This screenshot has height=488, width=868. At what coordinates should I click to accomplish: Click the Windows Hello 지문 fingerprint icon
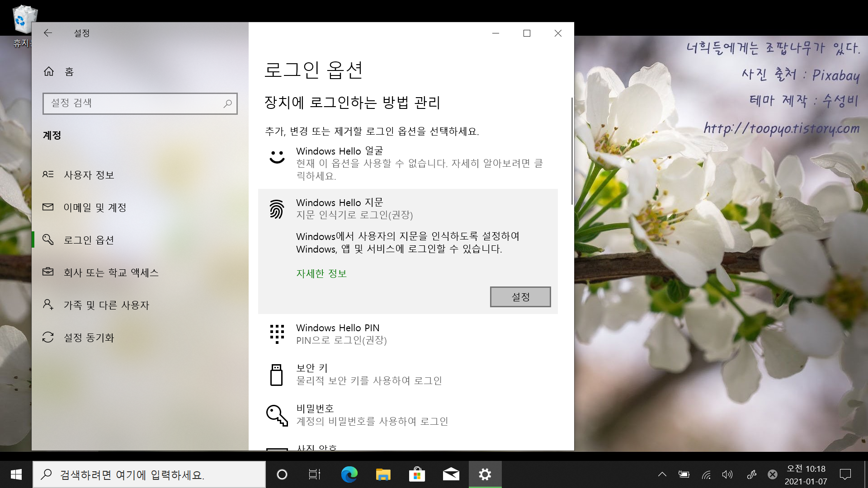277,209
